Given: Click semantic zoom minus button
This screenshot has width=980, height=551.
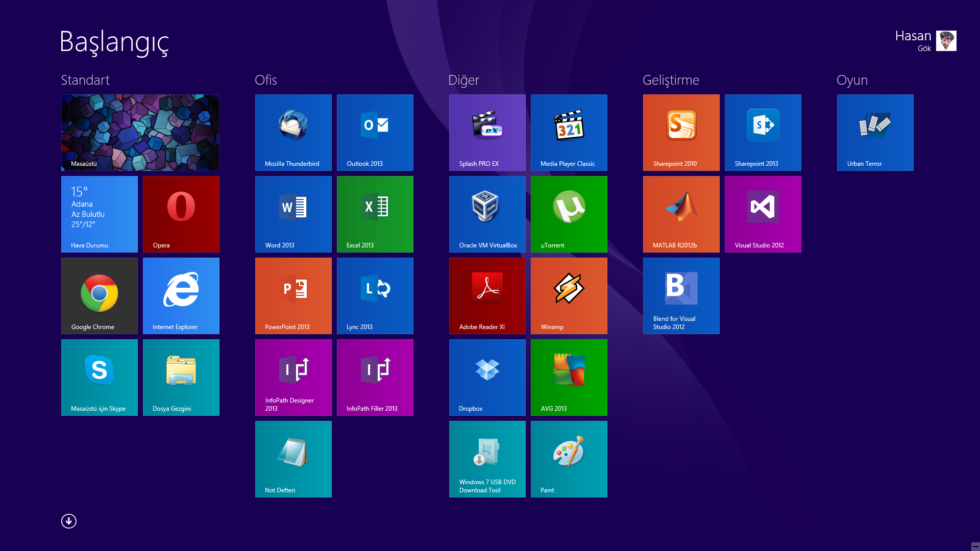Looking at the screenshot, I should [x=975, y=546].
